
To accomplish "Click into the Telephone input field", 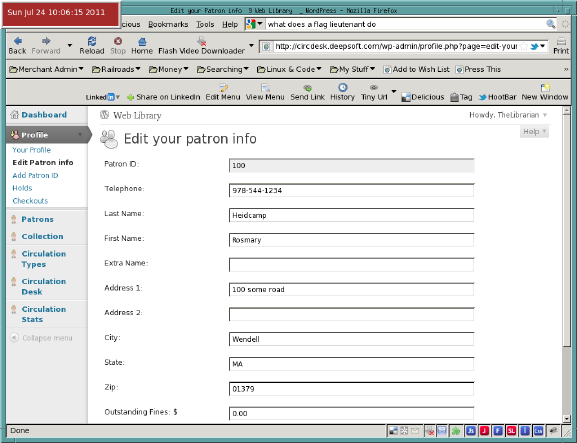I will (x=351, y=191).
